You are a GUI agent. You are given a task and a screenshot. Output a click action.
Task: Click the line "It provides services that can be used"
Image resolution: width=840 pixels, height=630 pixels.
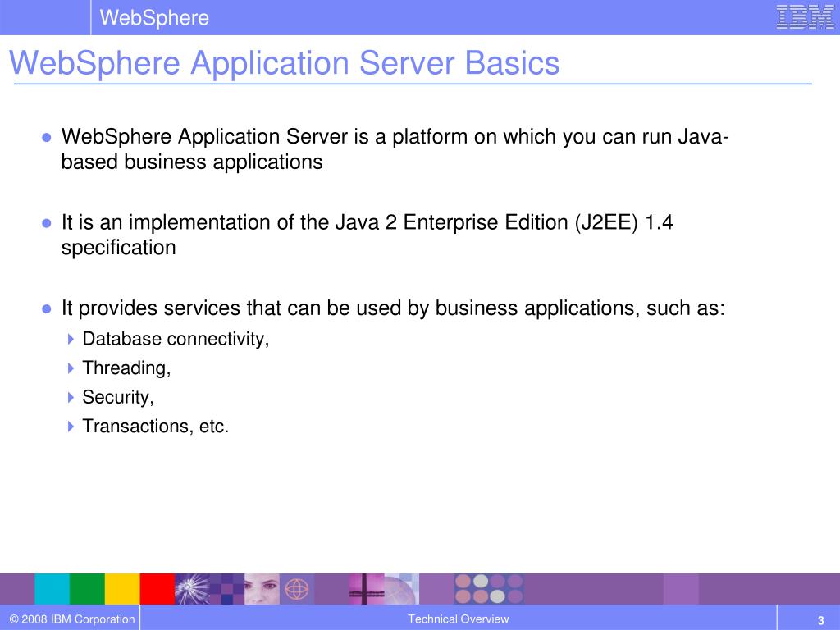pos(393,308)
